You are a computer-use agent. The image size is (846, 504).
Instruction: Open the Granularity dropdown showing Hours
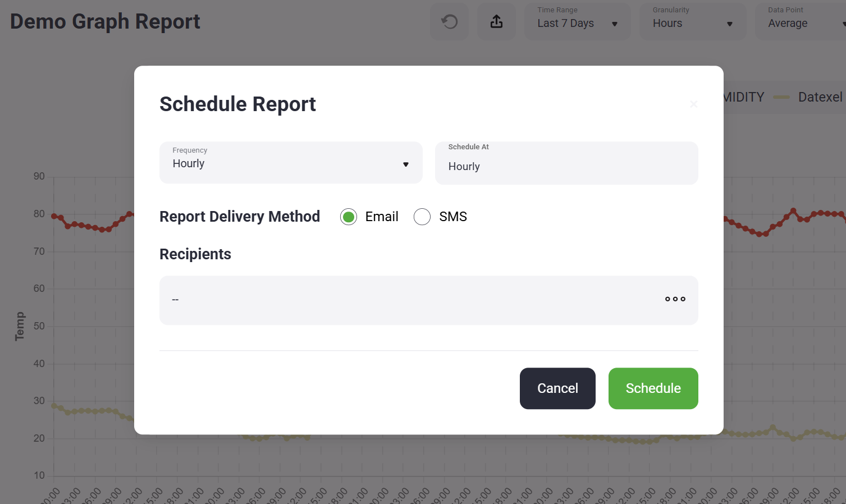click(x=692, y=22)
